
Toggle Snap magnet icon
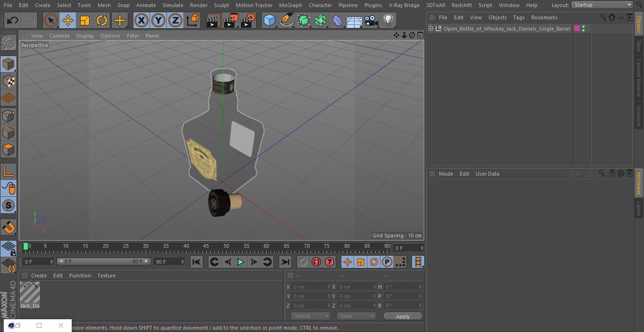(8, 227)
